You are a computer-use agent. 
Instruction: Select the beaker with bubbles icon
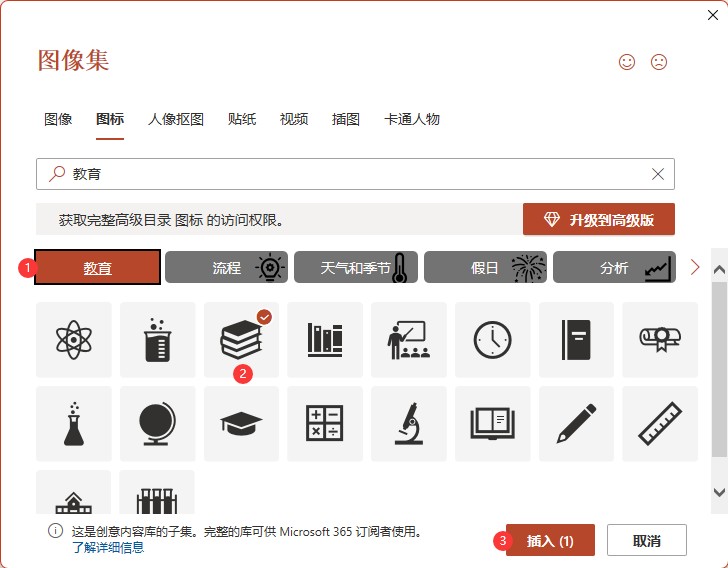[158, 339]
